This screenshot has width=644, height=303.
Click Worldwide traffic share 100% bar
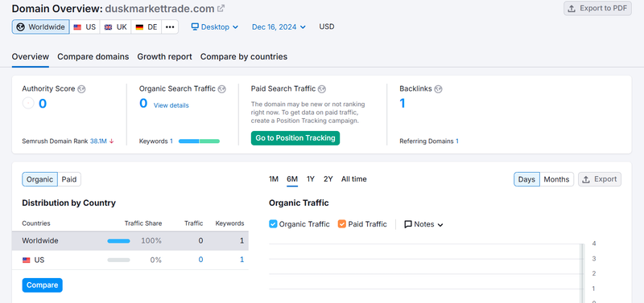click(118, 241)
